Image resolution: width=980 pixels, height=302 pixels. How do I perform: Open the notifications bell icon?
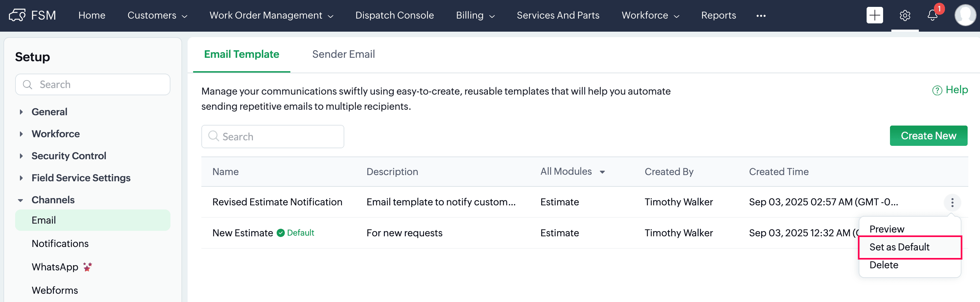pos(932,15)
